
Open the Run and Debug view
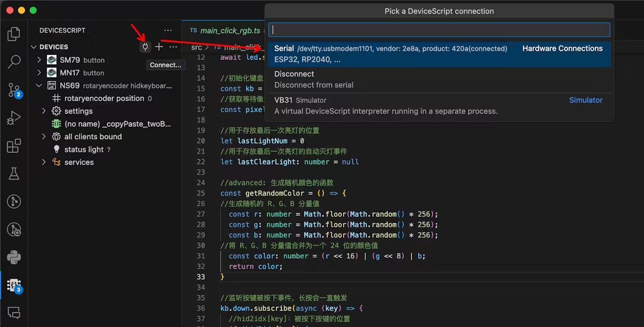tap(14, 118)
